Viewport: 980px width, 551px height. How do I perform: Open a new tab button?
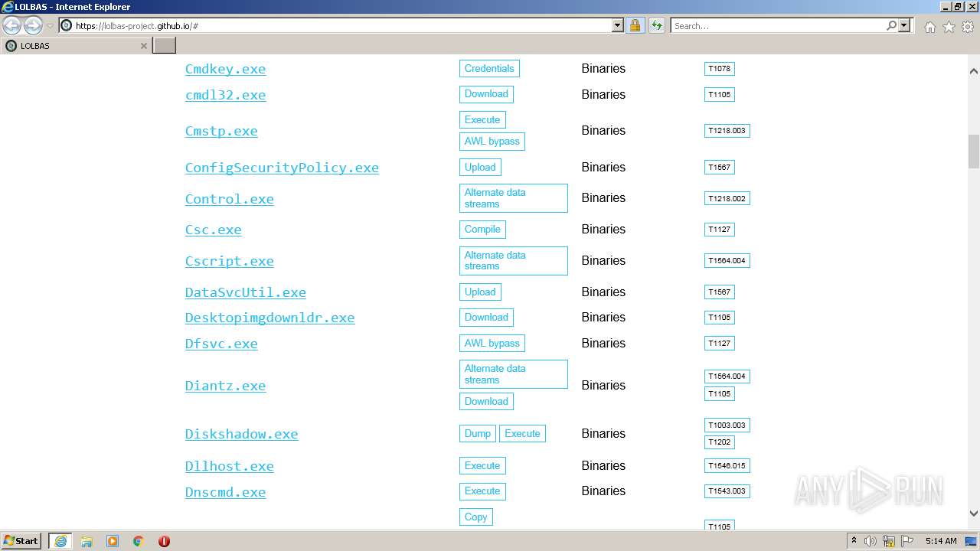pyautogui.click(x=164, y=46)
